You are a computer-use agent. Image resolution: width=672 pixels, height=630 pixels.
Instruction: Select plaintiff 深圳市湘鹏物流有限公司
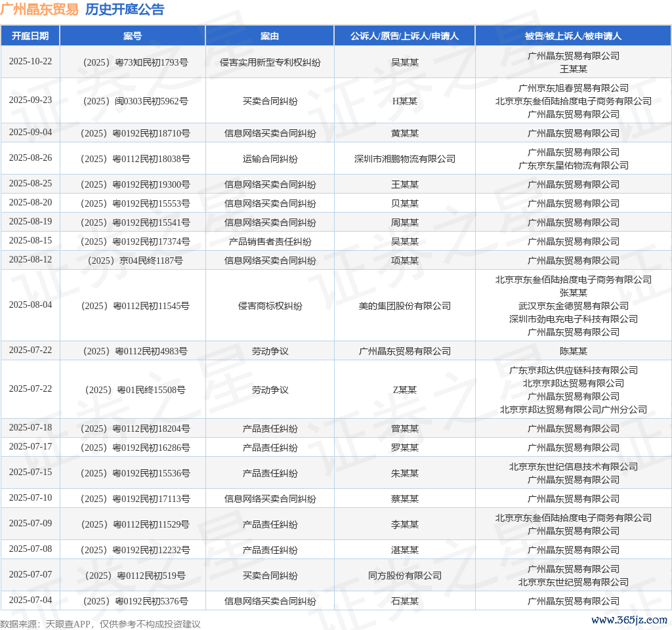pyautogui.click(x=404, y=159)
